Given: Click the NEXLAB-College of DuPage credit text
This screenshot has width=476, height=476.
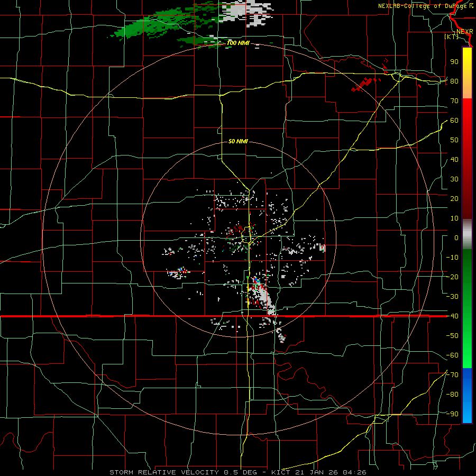Looking at the screenshot, I should point(426,6).
